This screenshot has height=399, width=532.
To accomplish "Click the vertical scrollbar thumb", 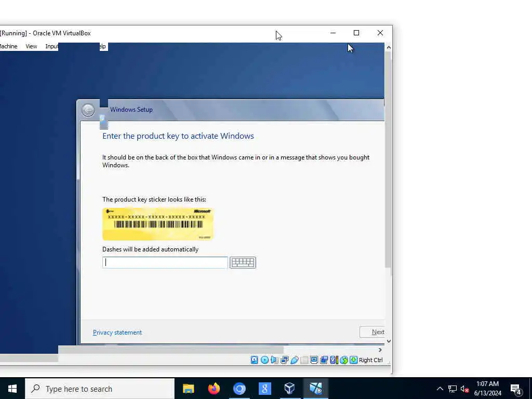I will tap(389, 159).
